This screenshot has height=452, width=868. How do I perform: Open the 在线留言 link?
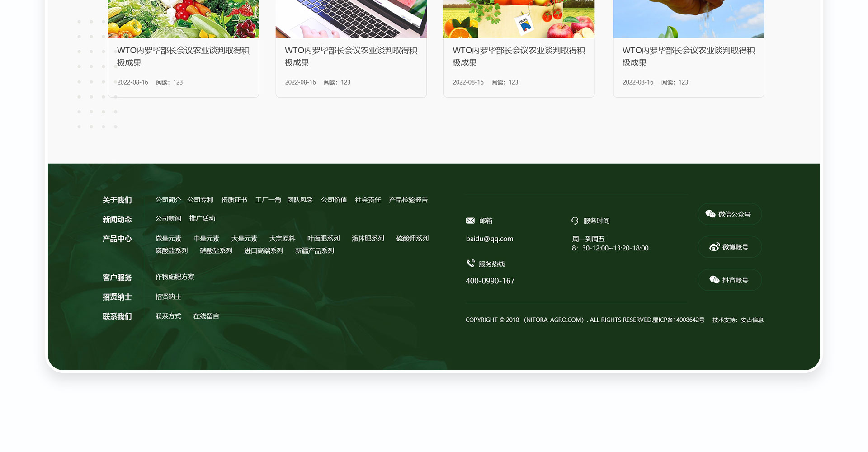coord(206,316)
